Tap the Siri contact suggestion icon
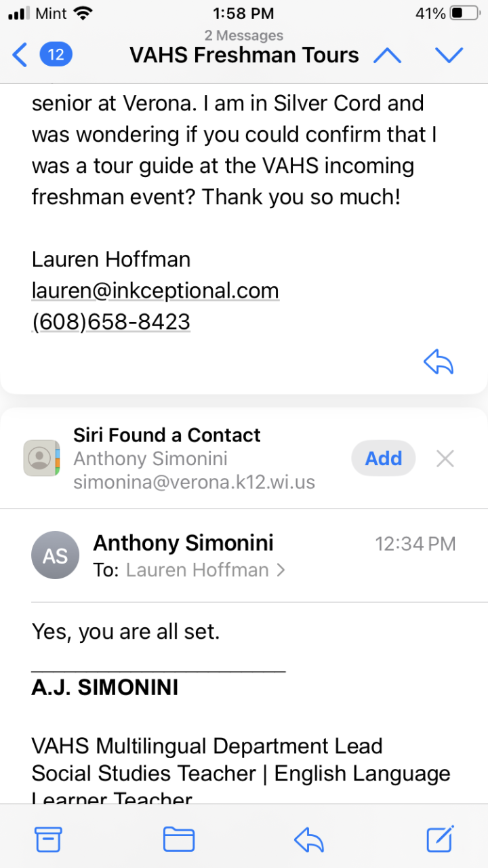 tap(41, 458)
